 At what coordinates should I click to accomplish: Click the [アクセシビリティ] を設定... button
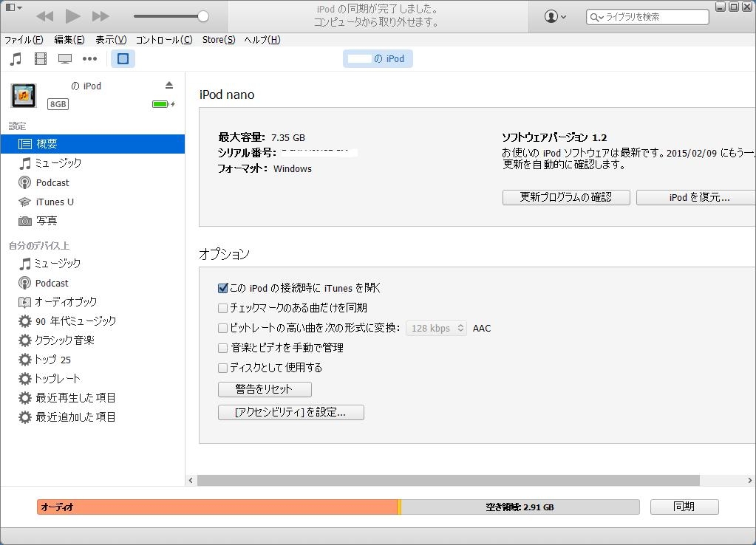290,413
